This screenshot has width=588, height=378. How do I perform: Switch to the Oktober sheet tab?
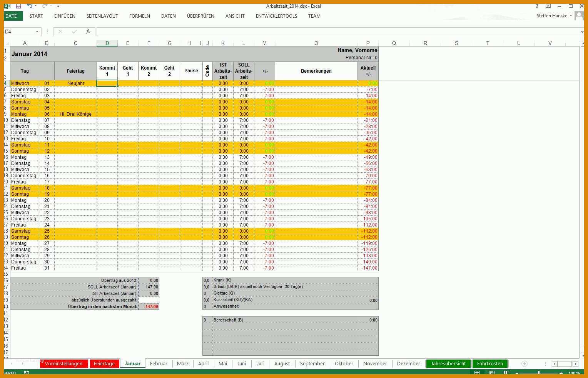point(344,364)
